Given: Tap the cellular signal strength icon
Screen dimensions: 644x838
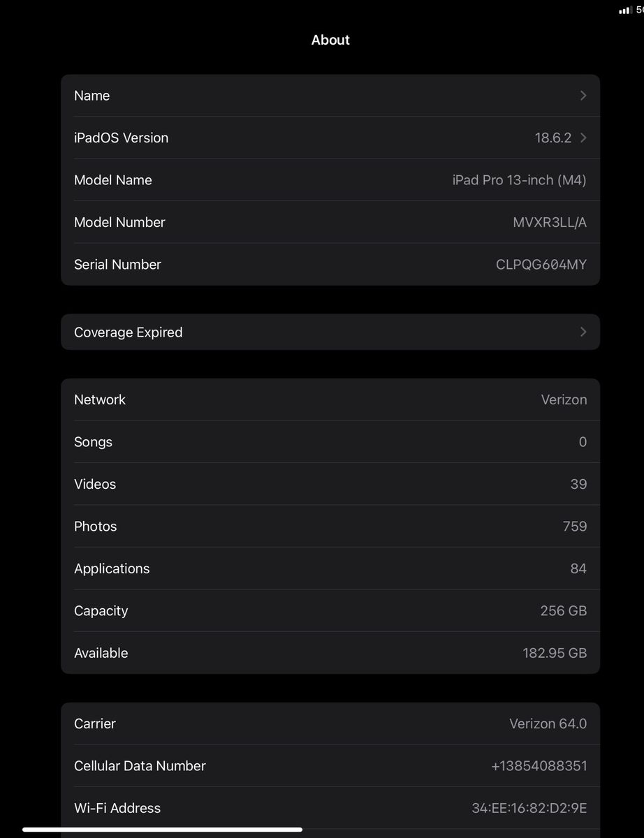Looking at the screenshot, I should [624, 10].
